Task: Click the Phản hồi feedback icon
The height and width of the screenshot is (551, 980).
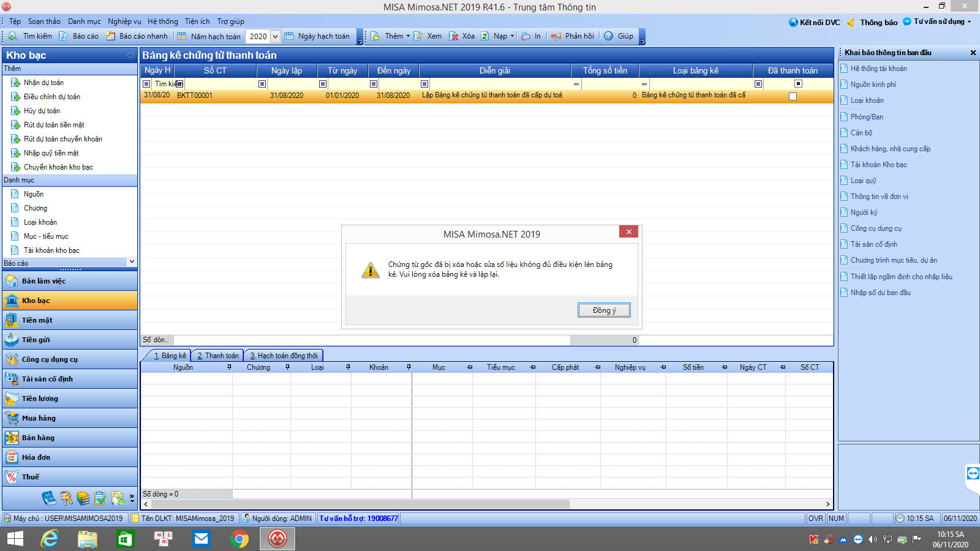Action: point(556,36)
